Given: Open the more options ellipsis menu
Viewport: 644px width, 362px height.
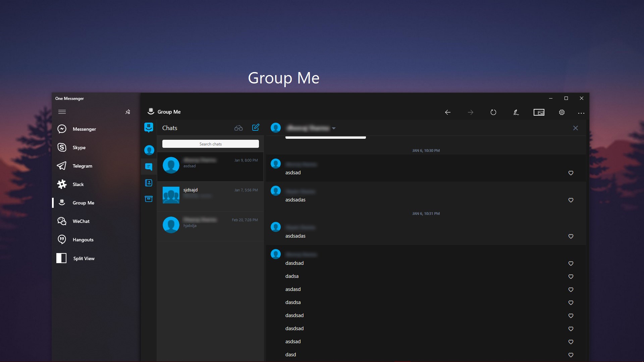Looking at the screenshot, I should [581, 113].
